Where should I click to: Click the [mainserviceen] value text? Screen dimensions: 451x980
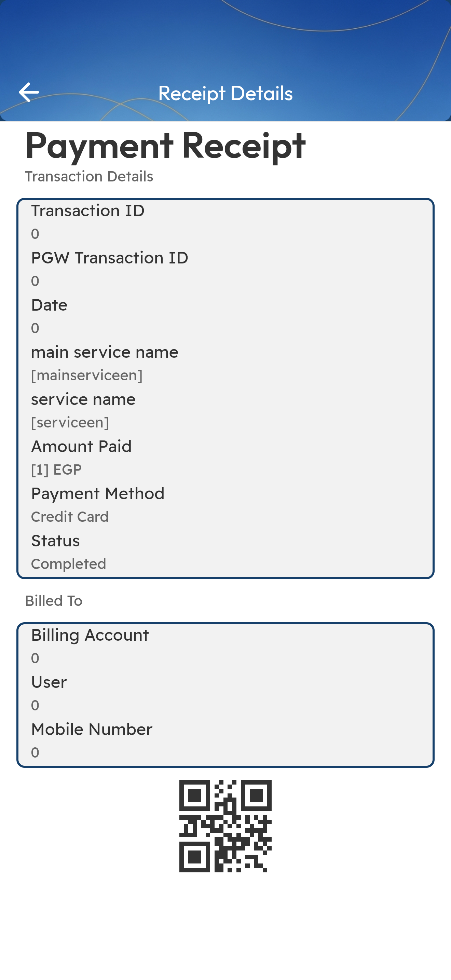point(87,376)
